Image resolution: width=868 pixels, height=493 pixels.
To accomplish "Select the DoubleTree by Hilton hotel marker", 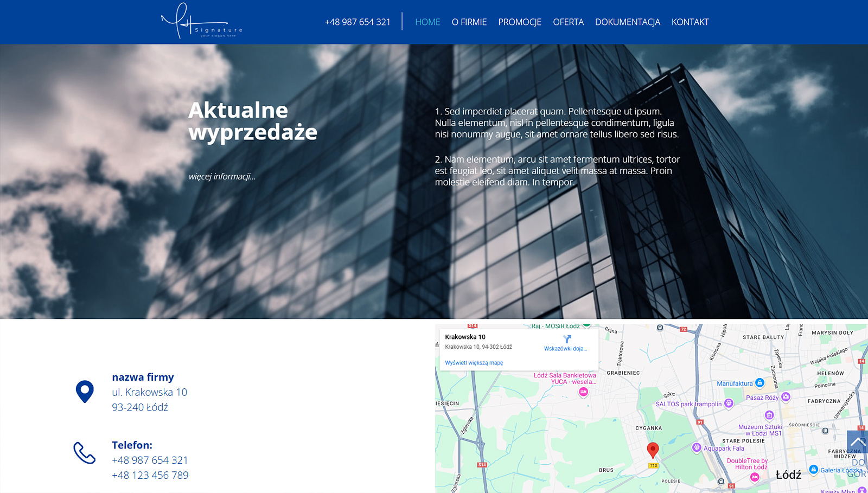I will click(x=755, y=477).
